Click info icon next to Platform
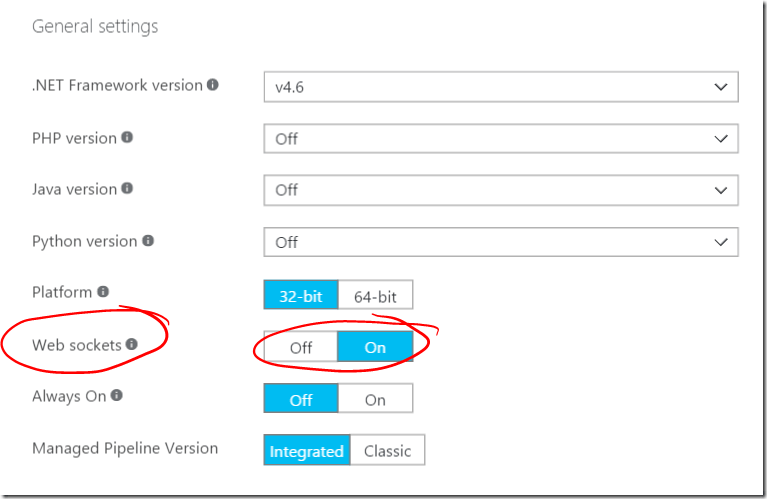Viewport: 767px width, 499px height. (x=103, y=292)
